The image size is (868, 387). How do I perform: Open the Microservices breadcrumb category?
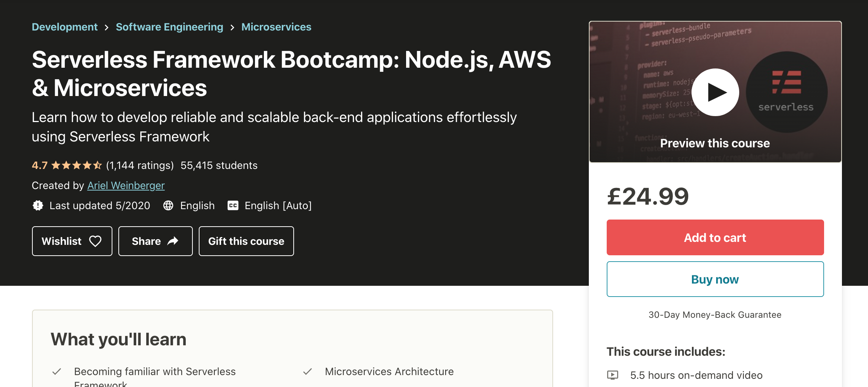point(276,27)
